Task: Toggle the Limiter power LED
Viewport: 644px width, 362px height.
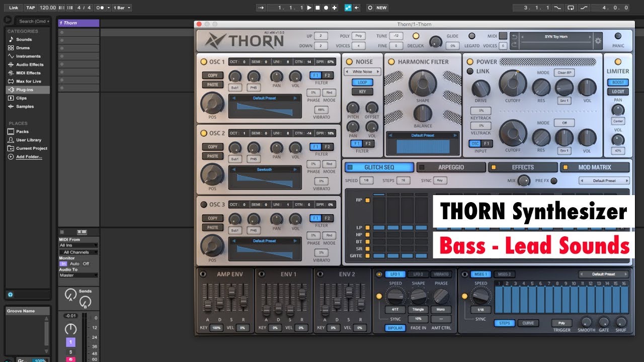Action: click(617, 62)
